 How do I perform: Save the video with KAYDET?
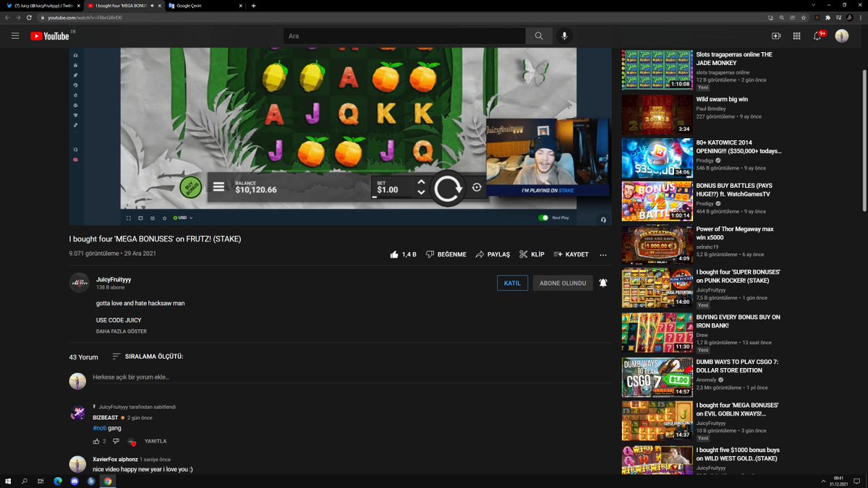tap(571, 254)
